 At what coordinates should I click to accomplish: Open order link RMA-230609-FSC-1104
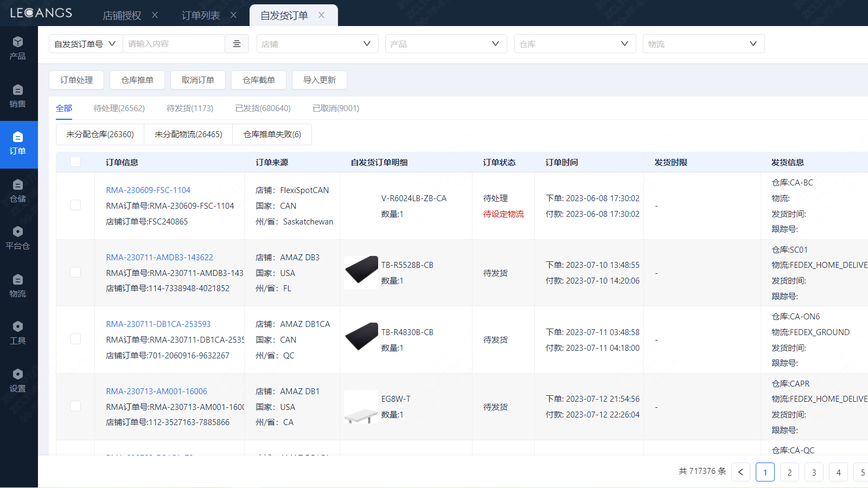[148, 190]
